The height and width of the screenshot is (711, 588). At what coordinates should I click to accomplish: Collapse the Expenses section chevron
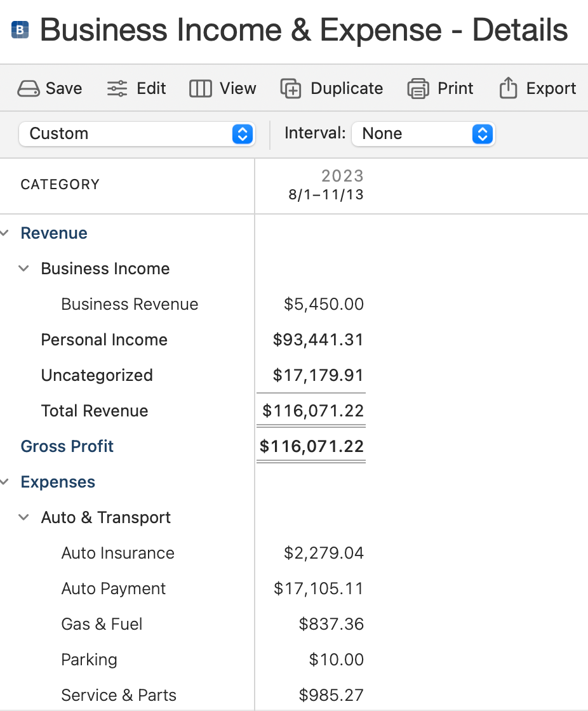coord(5,482)
